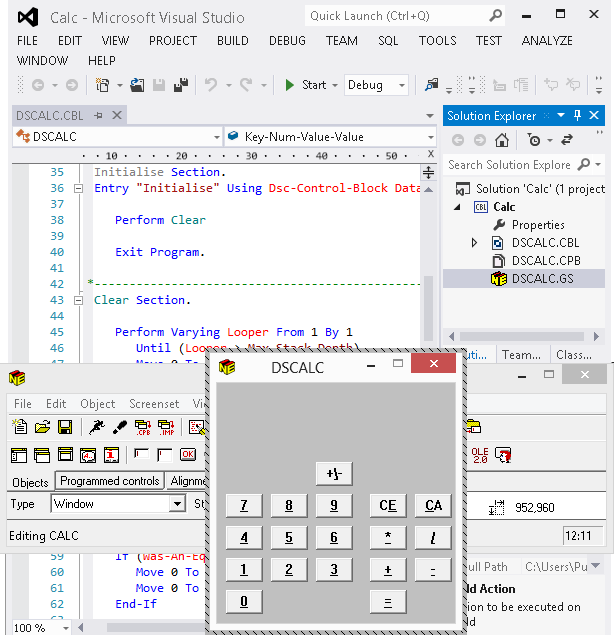Click the OK push button object icon
The width and height of the screenshot is (614, 635).
click(187, 455)
